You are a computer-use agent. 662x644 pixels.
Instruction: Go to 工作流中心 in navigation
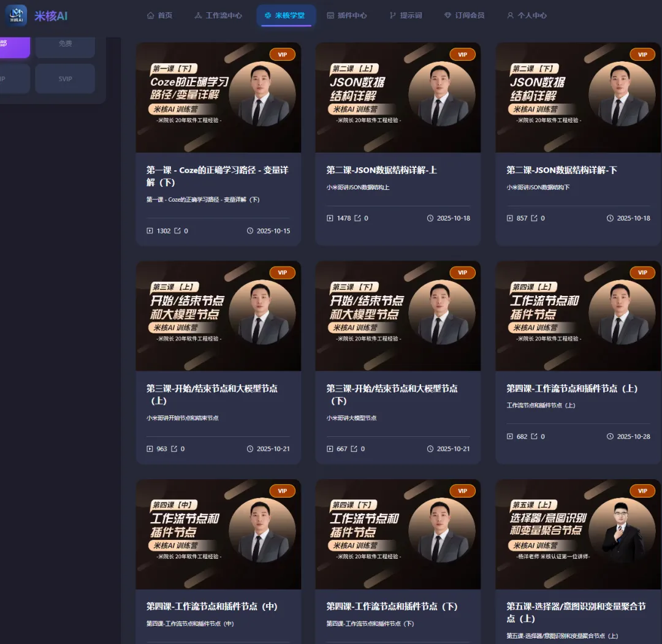pyautogui.click(x=218, y=15)
